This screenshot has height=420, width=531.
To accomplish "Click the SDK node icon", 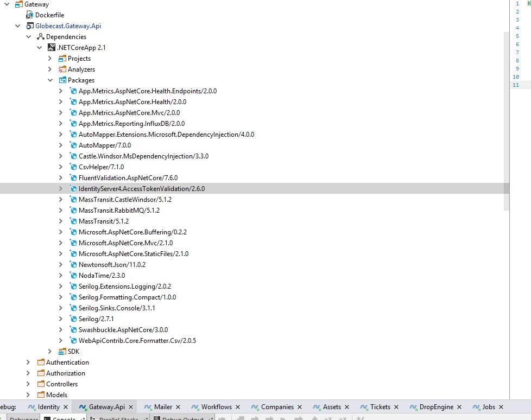I will [62, 352].
